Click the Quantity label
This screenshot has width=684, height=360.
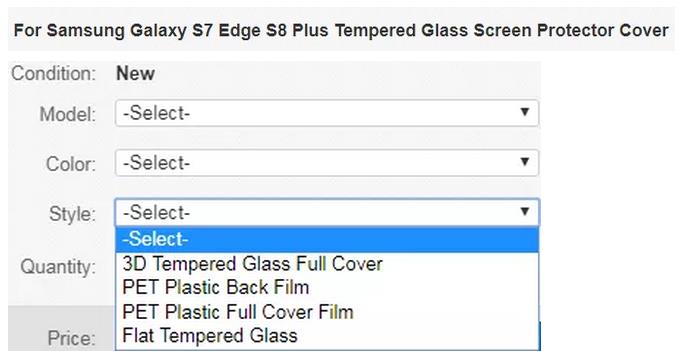pyautogui.click(x=58, y=267)
